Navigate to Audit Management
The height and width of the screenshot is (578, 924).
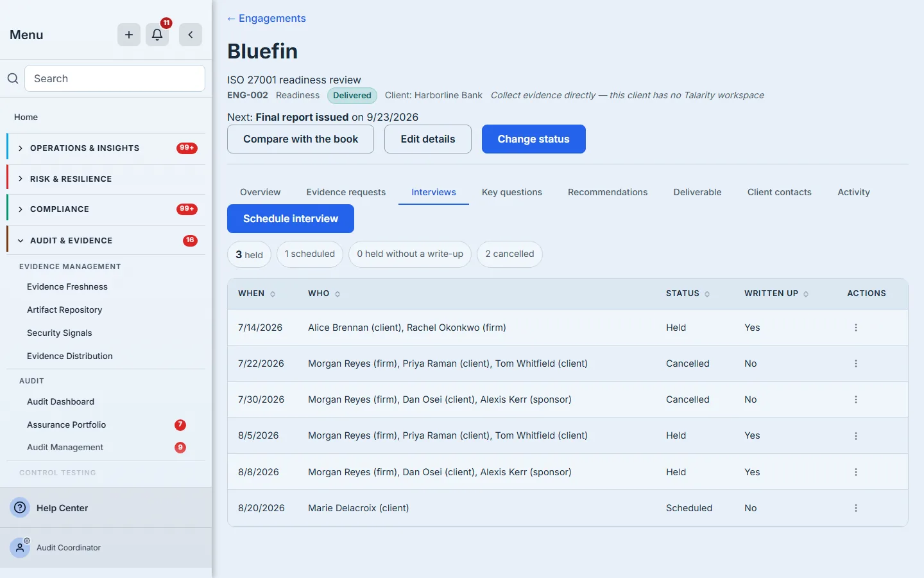pyautogui.click(x=65, y=447)
